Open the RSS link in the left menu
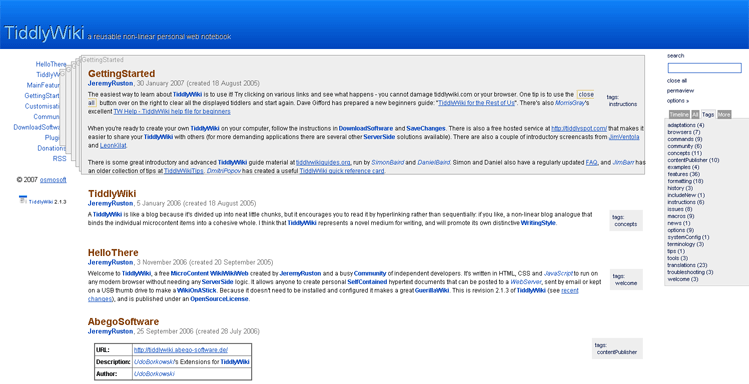 [x=60, y=159]
